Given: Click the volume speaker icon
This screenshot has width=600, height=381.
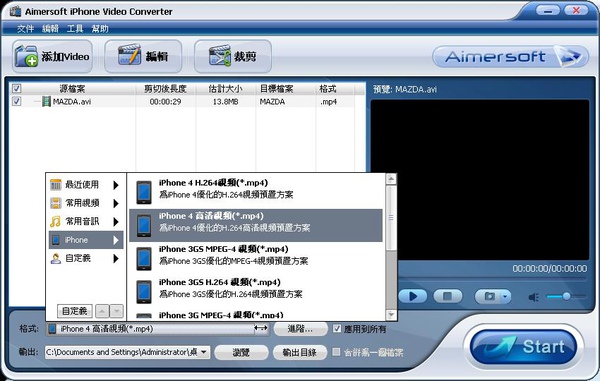Looking at the screenshot, I should tap(533, 297).
